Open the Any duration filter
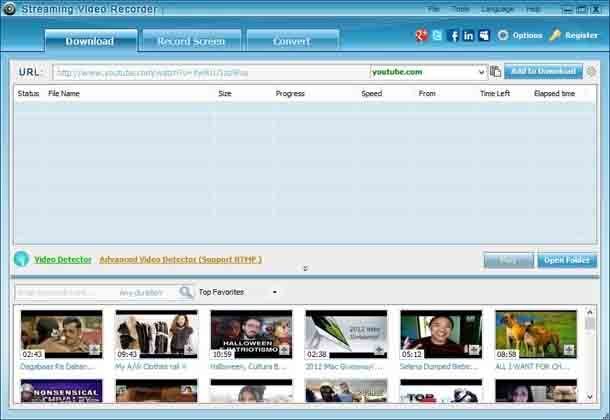 coord(141,292)
